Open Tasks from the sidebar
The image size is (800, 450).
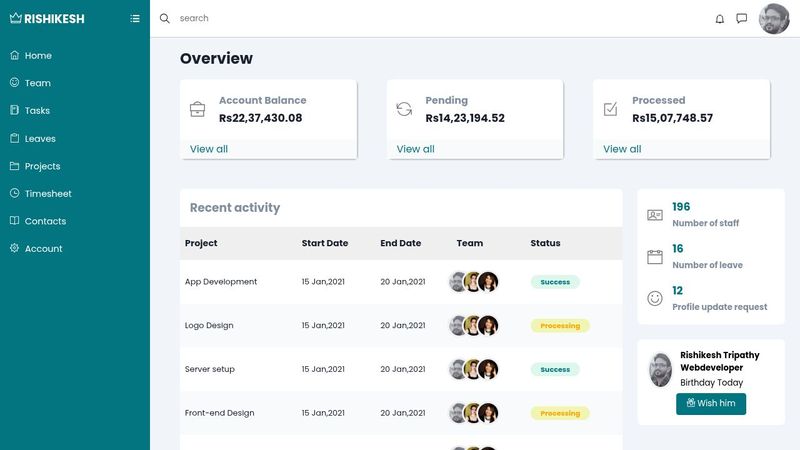click(37, 111)
